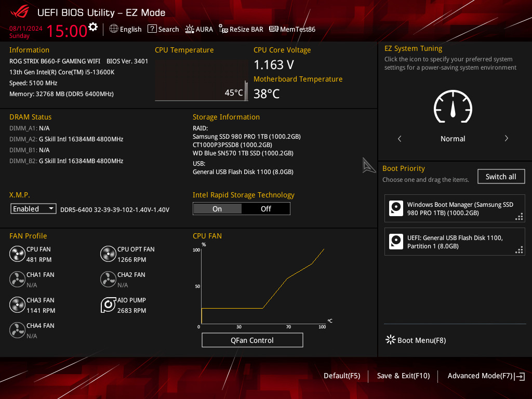532x399 pixels.
Task: Click the AURA lighting icon
Action: tap(189, 29)
